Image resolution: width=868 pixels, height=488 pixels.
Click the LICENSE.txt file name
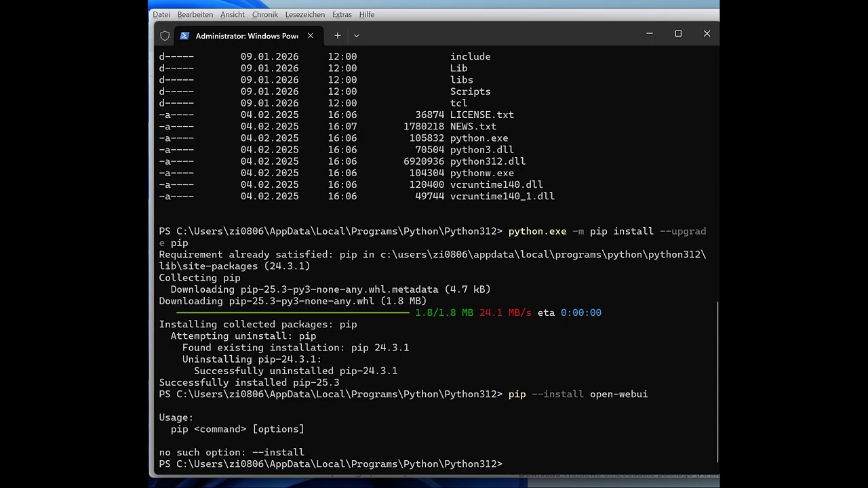pyautogui.click(x=482, y=115)
